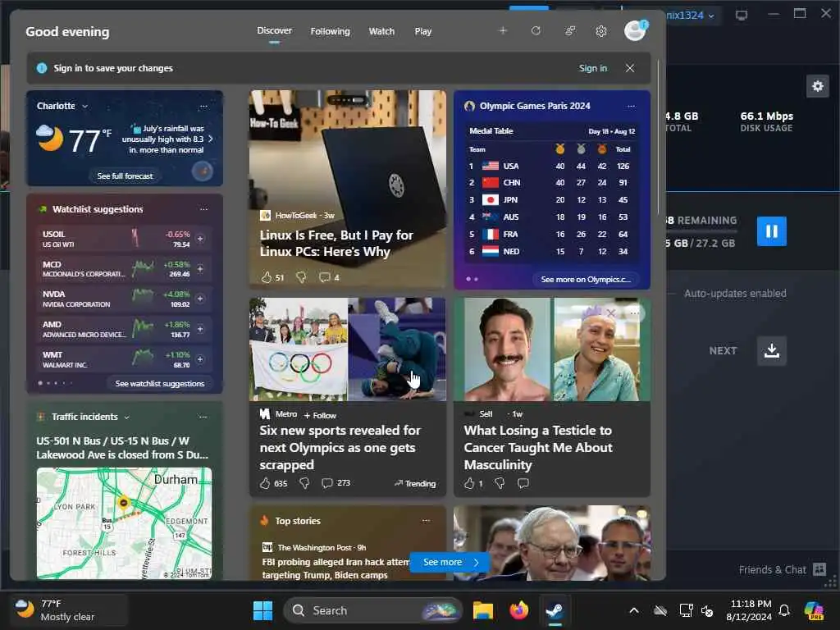
Task: Dismiss the sign in banner
Action: 630,68
